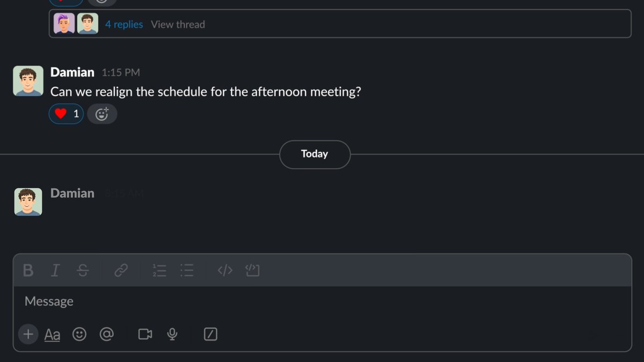Screen dimensions: 644x362
Task: Open the Today date jump menu
Action: coord(314,154)
